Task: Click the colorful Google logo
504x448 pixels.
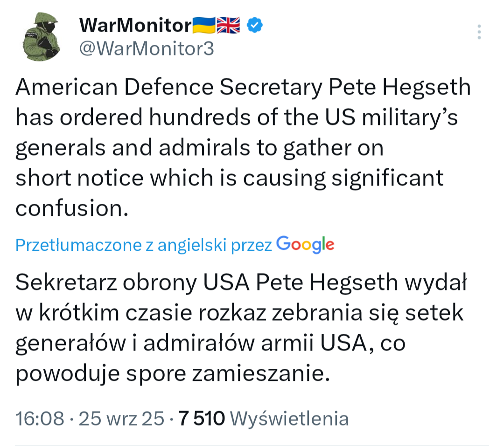Action: 305,244
